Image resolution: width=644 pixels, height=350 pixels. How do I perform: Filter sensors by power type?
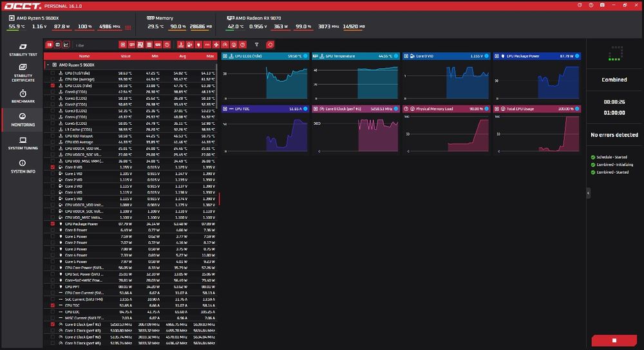coord(198,45)
